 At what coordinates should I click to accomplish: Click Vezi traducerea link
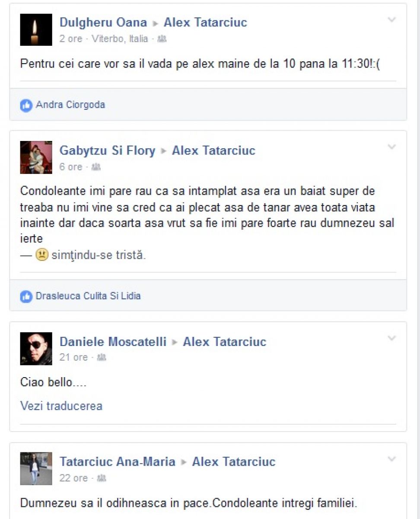61,406
